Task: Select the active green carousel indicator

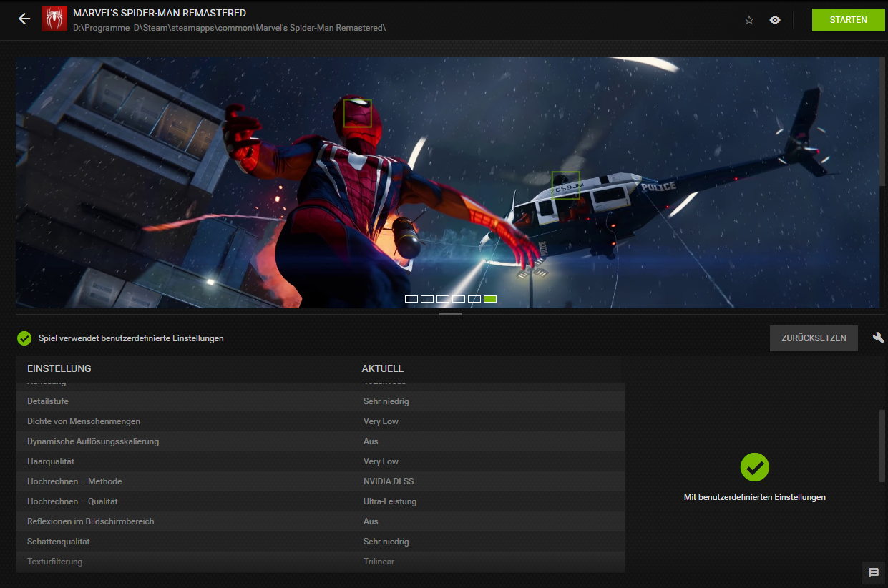Action: coord(490,299)
